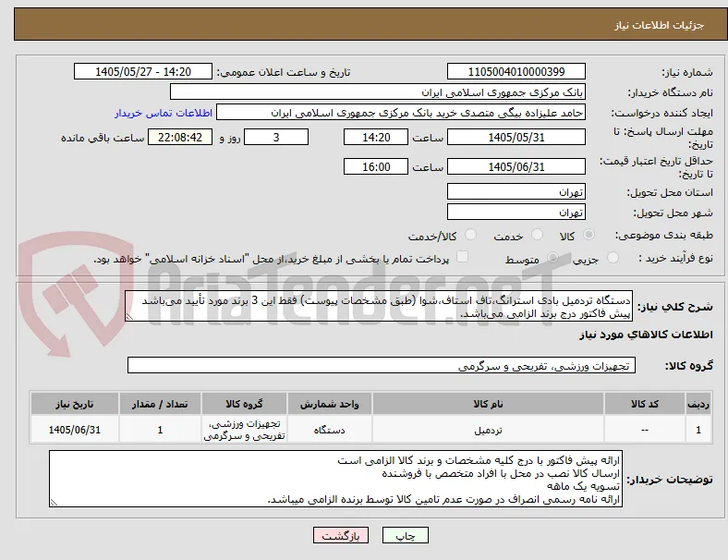
Task: Toggle the اسناد خزانه اسلامی payment checkbox
Action: 462,257
